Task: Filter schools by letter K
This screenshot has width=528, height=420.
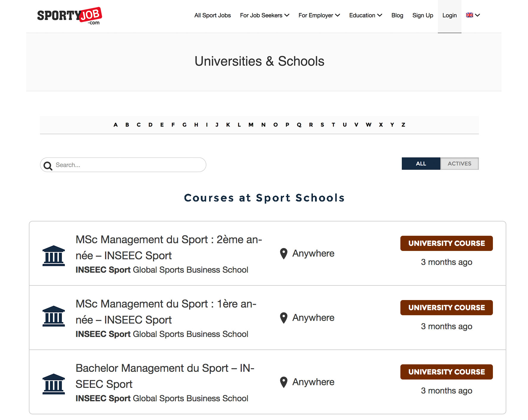Action: tap(228, 125)
